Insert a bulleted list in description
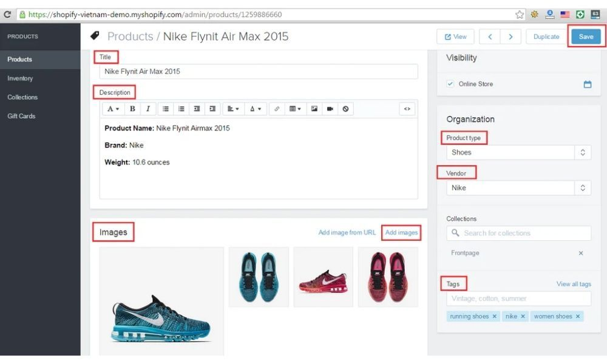 (166, 109)
